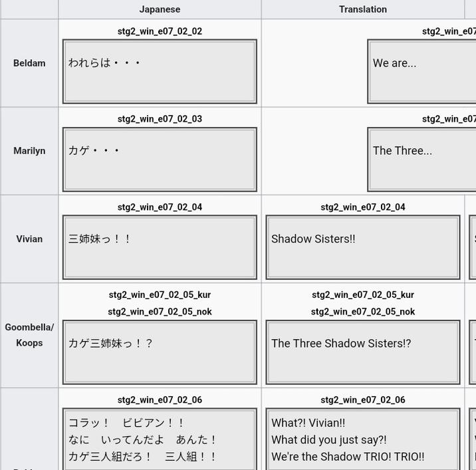Click the Japanese label stg2_win_e07_02_05_kur
The height and width of the screenshot is (470, 476).
click(x=160, y=294)
